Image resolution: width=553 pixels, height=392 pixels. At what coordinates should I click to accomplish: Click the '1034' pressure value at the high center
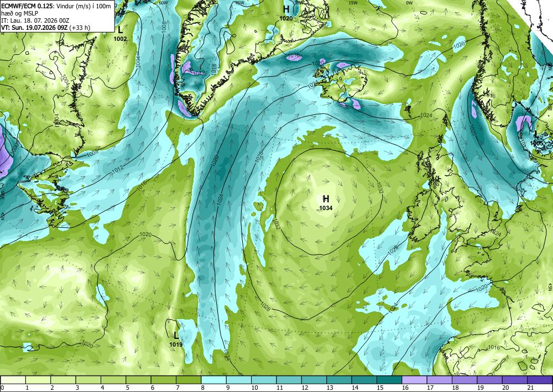(326, 208)
